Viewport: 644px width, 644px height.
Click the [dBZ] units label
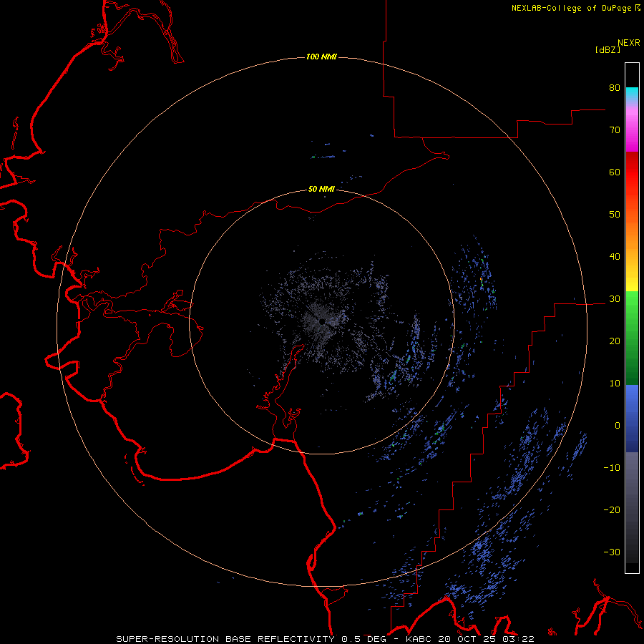(608, 49)
